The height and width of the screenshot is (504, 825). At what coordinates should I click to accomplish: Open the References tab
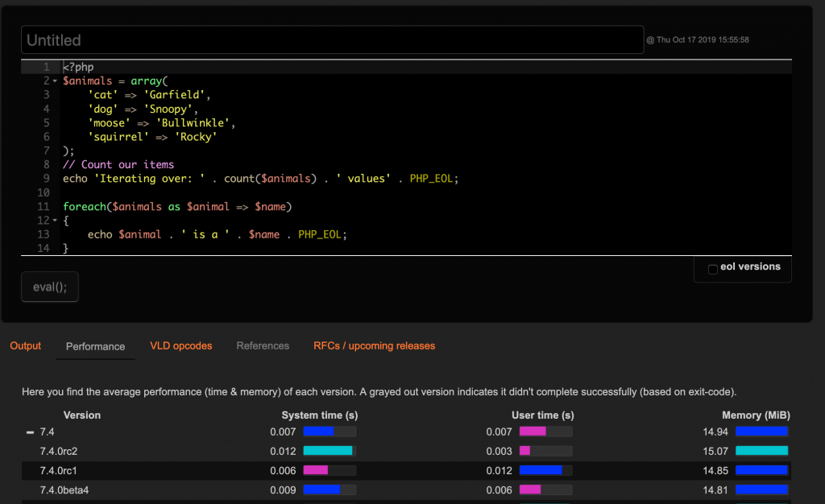(263, 346)
